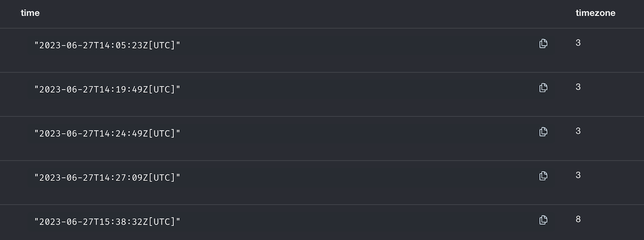Click timezone value 8 in last row

(x=578, y=219)
